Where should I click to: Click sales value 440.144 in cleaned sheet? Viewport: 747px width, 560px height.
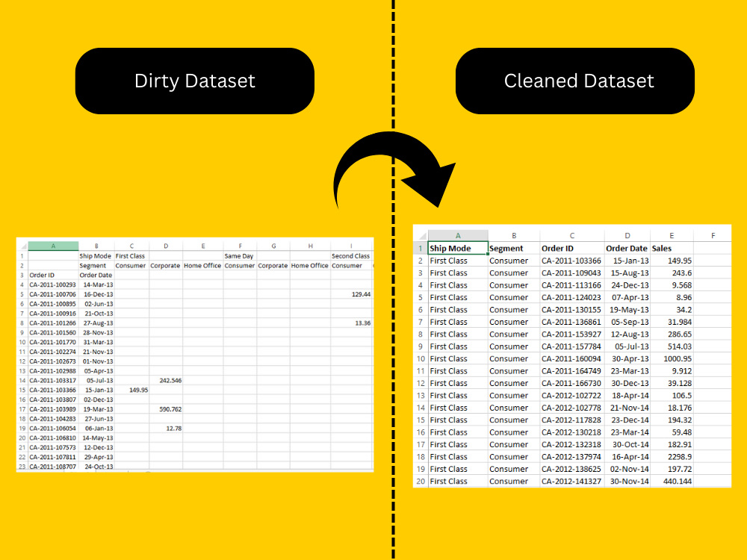tap(672, 482)
